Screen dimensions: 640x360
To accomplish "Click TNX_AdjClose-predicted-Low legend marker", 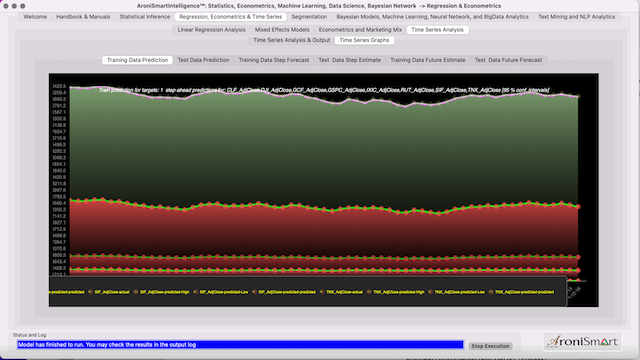I will click(x=431, y=292).
